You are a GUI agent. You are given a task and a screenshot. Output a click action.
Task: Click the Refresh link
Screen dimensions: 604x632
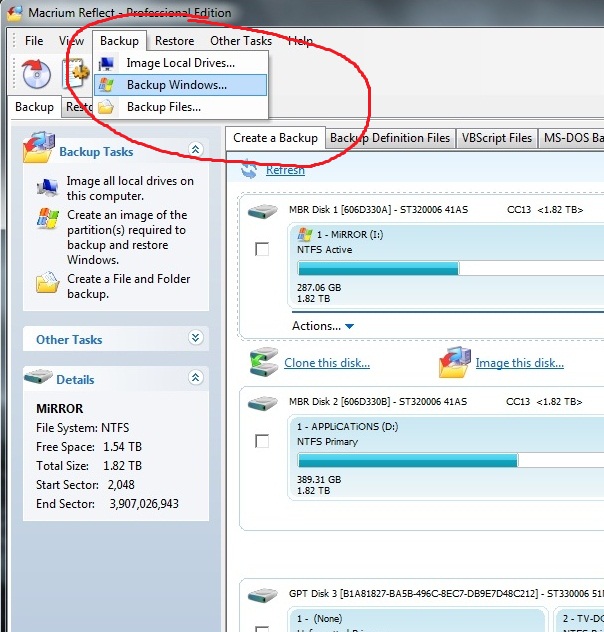click(x=285, y=171)
